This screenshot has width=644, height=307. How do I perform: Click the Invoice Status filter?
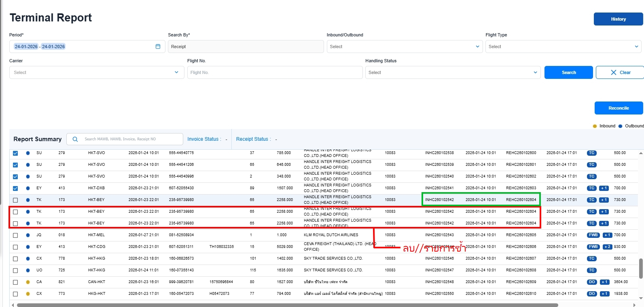coord(204,139)
